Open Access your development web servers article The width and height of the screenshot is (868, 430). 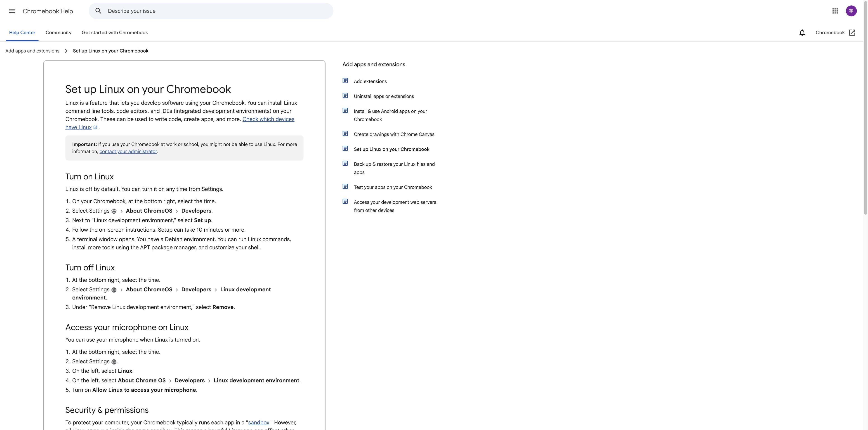pyautogui.click(x=395, y=206)
